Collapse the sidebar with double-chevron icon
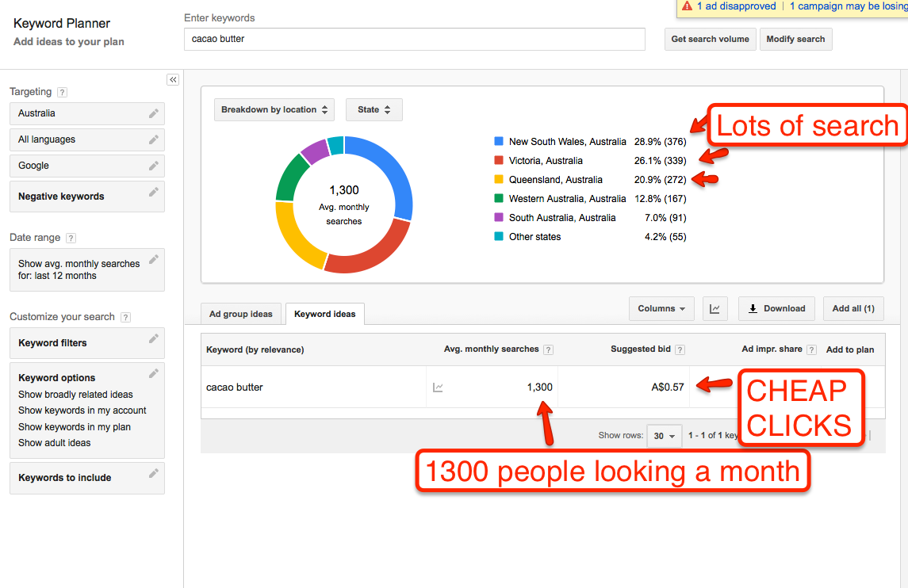Image resolution: width=908 pixels, height=588 pixels. tap(173, 80)
